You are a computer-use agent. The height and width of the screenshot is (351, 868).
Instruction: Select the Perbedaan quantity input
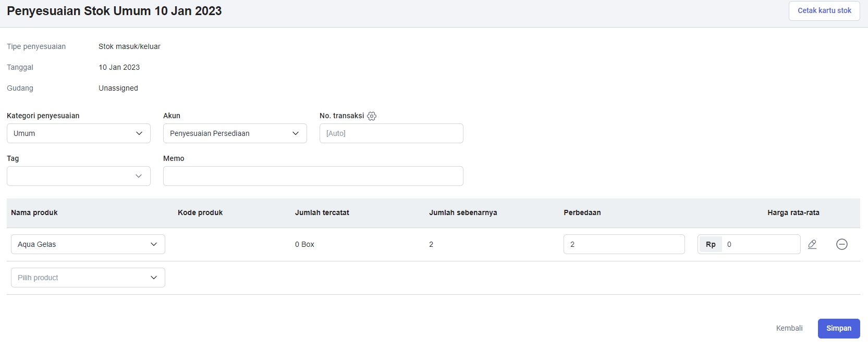pyautogui.click(x=624, y=244)
